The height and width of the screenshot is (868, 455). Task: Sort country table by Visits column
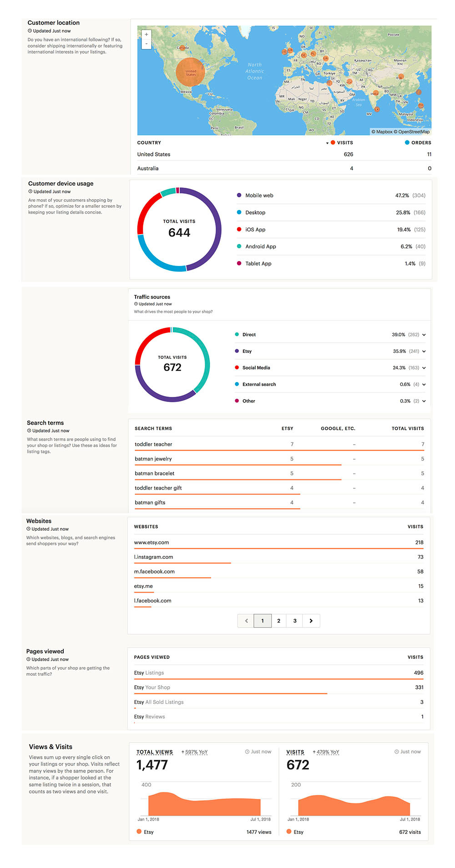[342, 143]
